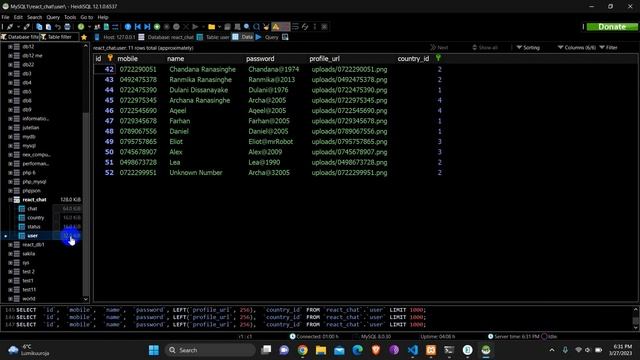Collapse the react_chat database node
640x360 pixels.
point(10,200)
